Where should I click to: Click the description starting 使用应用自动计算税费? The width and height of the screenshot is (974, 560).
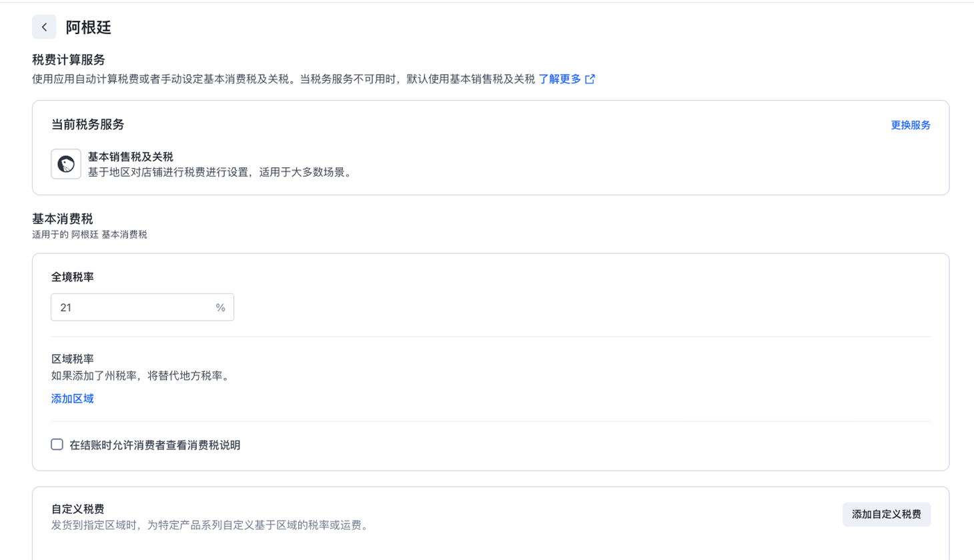(284, 79)
